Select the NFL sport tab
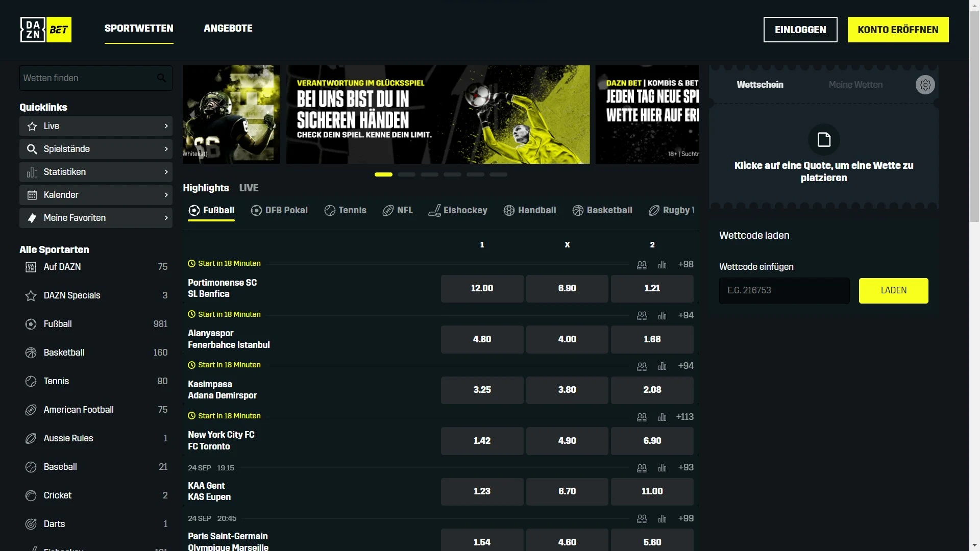The width and height of the screenshot is (980, 551). (x=398, y=210)
